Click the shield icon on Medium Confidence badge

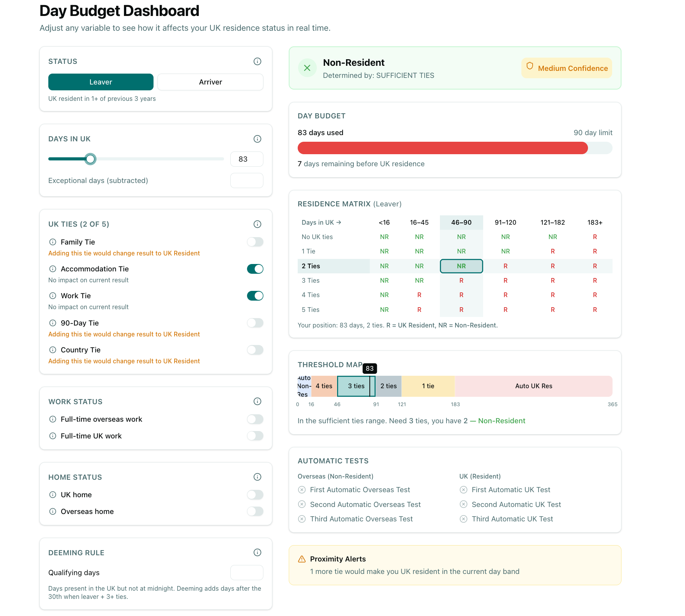(530, 67)
